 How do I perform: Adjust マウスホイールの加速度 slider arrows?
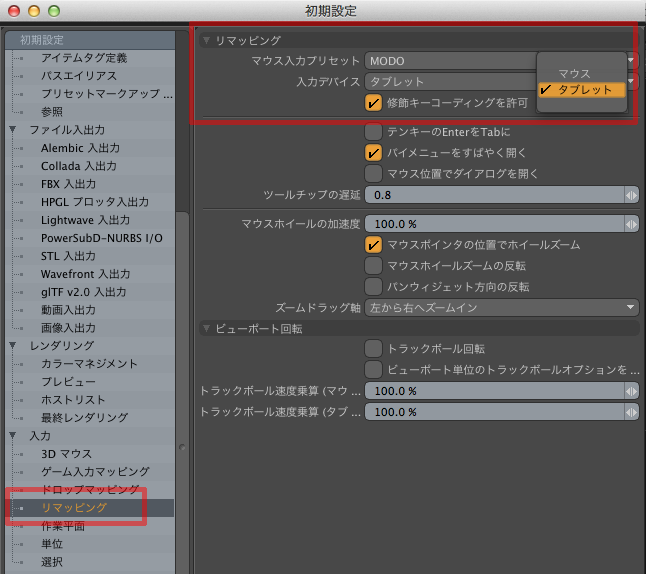631,224
